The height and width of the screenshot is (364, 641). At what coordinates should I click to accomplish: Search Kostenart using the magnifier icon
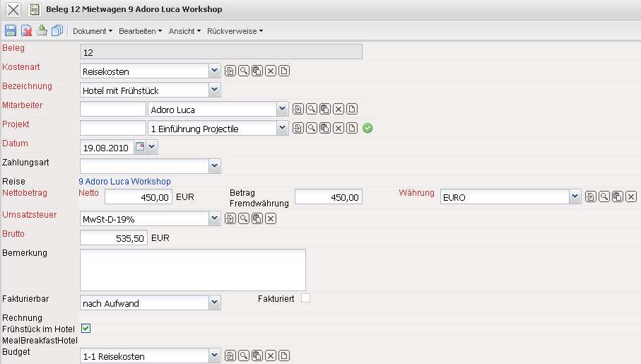coord(243,71)
